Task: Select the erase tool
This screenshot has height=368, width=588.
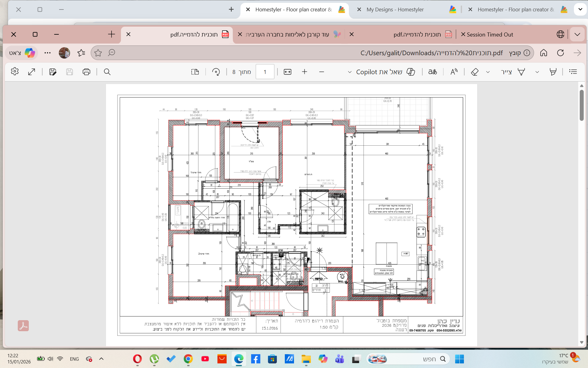Action: [475, 72]
